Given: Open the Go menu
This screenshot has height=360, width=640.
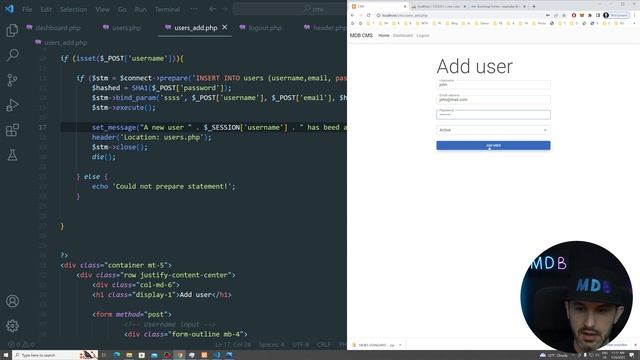Looking at the screenshot, I should pos(122,9).
